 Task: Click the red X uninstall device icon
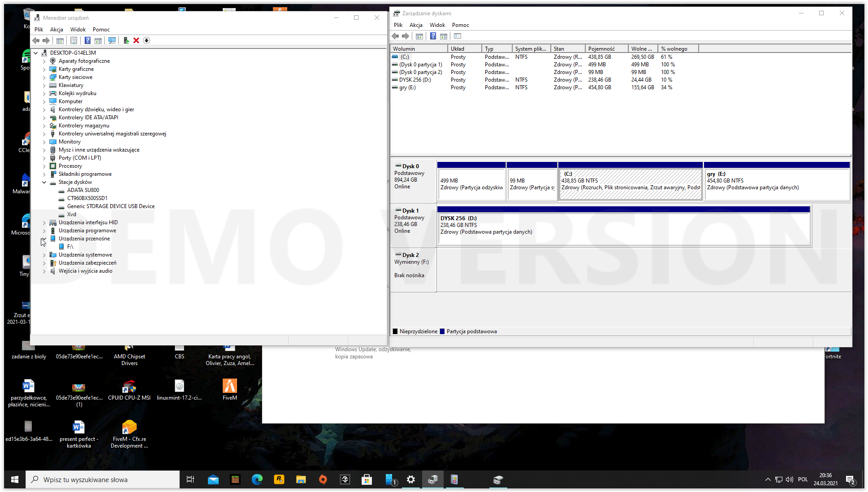coord(136,40)
